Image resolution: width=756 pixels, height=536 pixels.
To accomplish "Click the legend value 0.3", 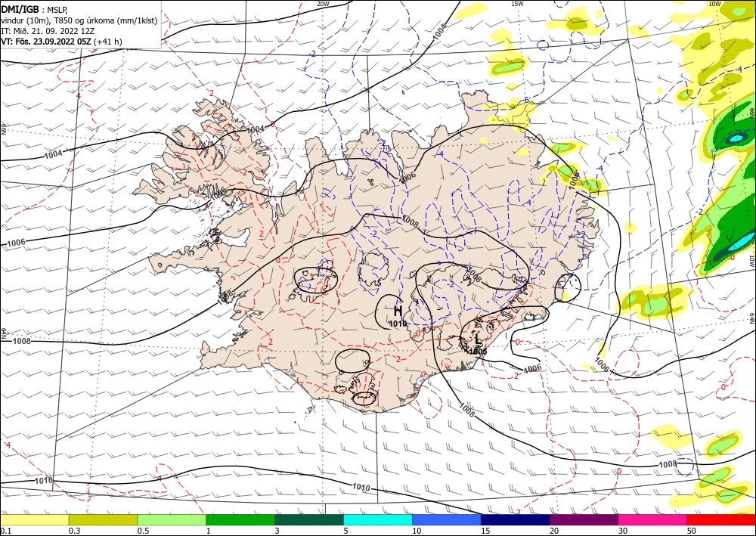I will (x=74, y=531).
